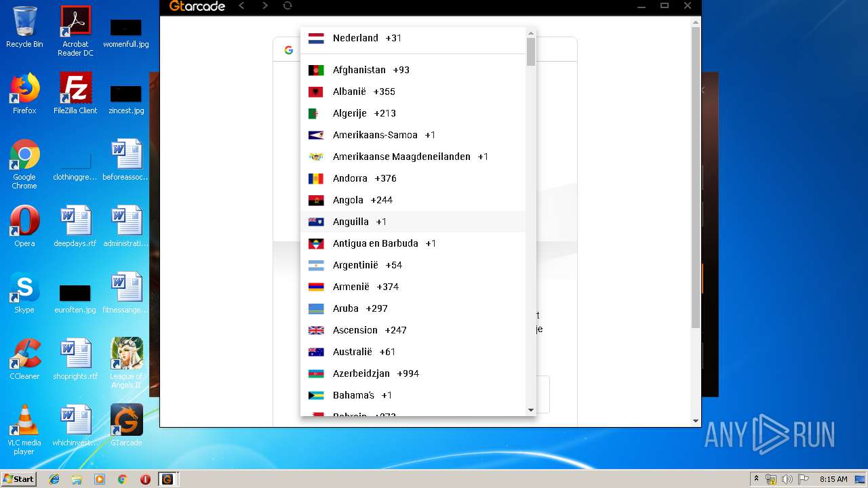Viewport: 868px width, 488px height.
Task: Pick Ascension +247 entry
Action: pyautogui.click(x=413, y=330)
